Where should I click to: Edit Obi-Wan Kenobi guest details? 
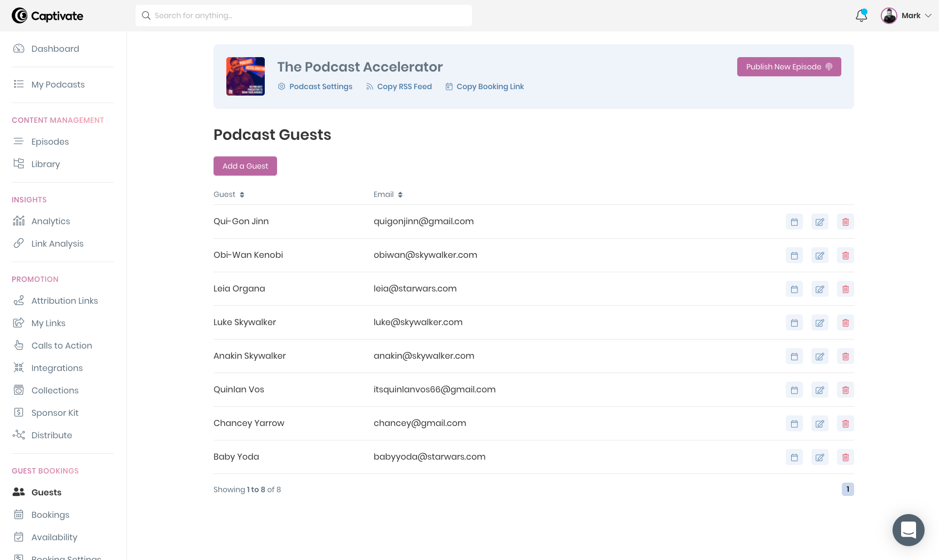(x=819, y=256)
